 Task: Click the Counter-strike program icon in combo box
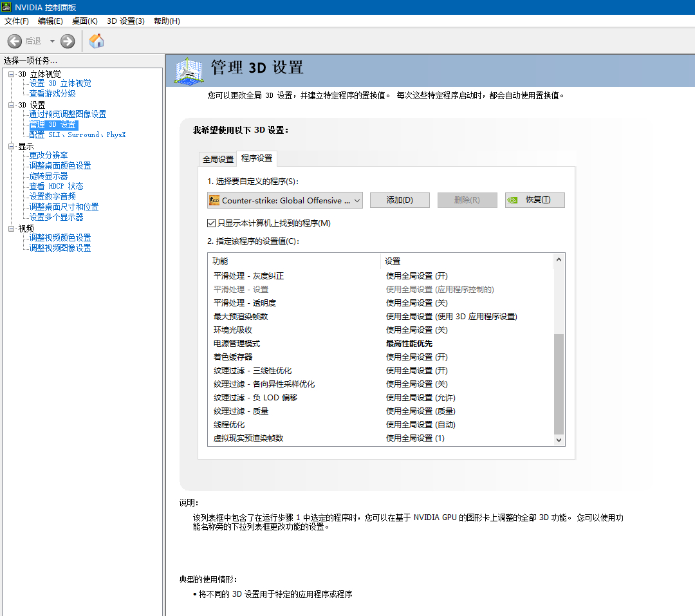[214, 200]
